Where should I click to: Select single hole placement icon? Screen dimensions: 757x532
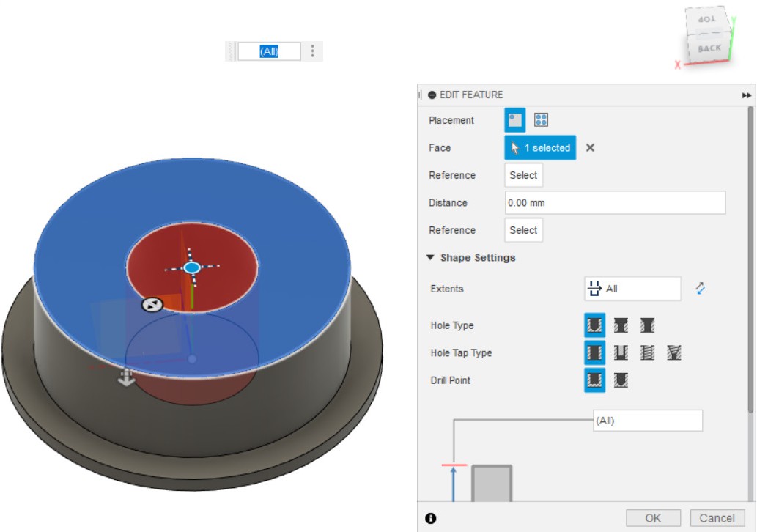click(515, 120)
